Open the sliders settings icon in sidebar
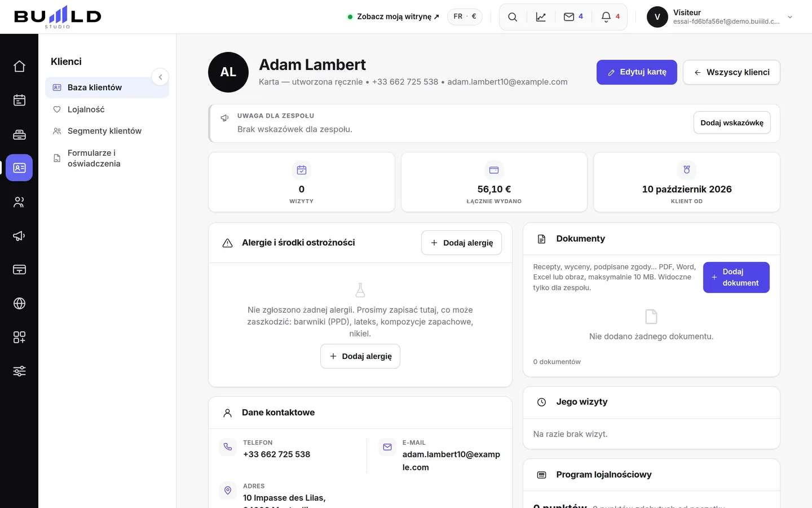812x508 pixels. [x=19, y=371]
